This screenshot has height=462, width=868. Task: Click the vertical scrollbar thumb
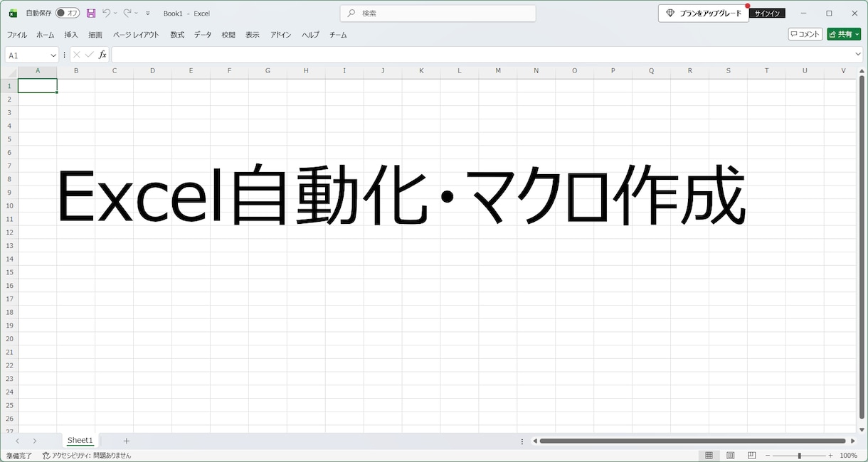862,248
